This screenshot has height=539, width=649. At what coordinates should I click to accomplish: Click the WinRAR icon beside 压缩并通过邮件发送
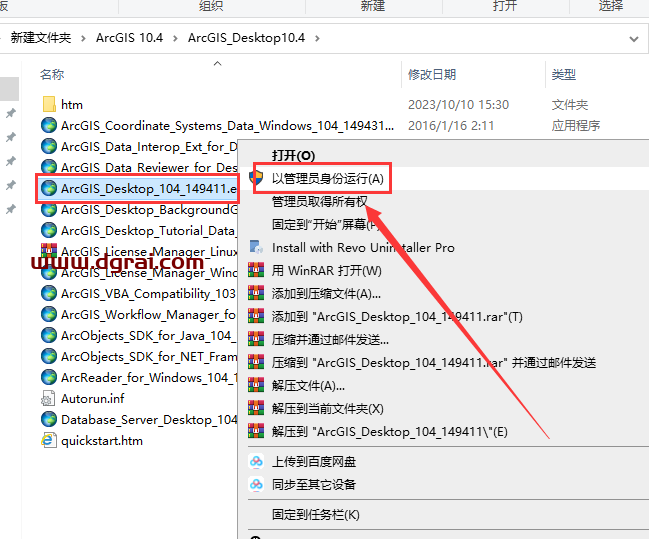point(256,339)
